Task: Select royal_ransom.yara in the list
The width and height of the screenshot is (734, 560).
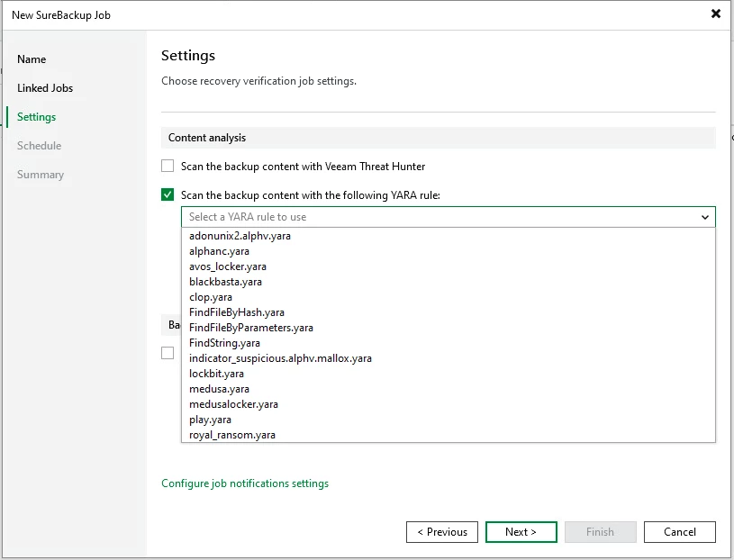Action: pos(232,435)
